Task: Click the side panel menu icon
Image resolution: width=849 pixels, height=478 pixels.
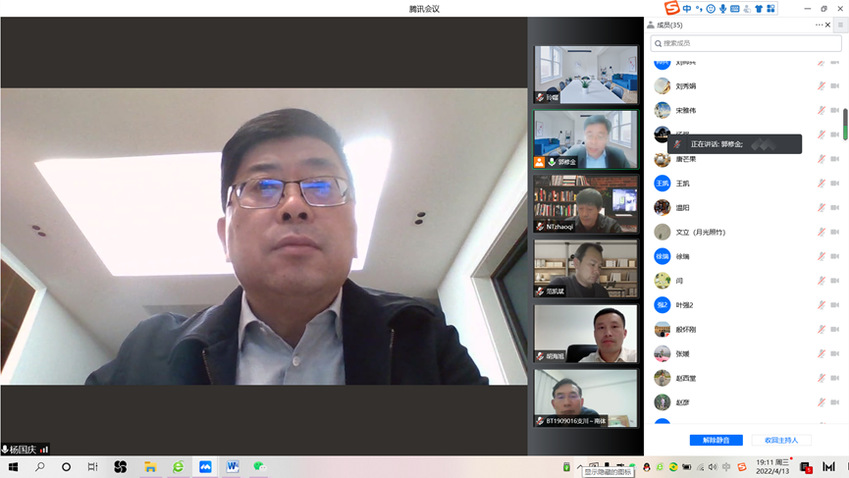Action: point(840,25)
